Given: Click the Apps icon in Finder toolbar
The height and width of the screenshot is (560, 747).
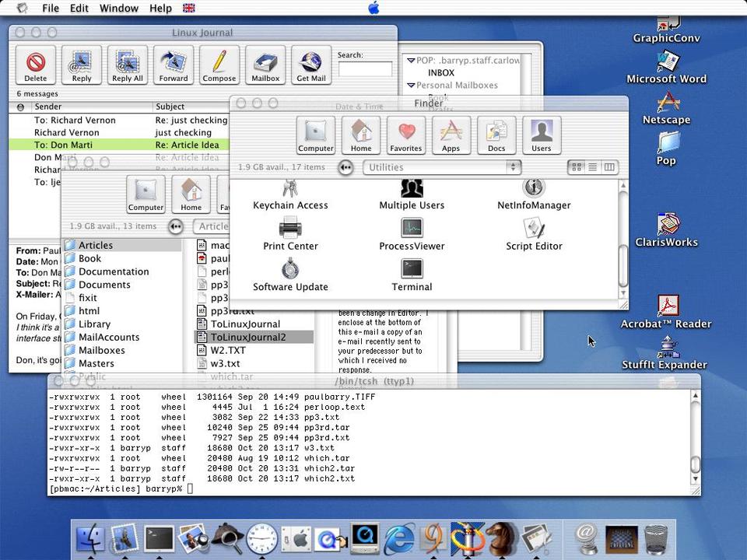Looking at the screenshot, I should (451, 135).
